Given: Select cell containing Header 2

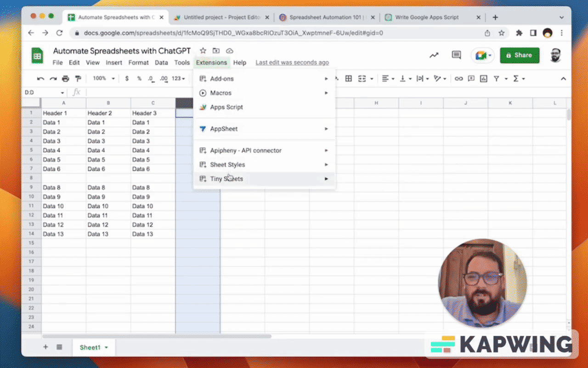Looking at the screenshot, I should click(108, 113).
